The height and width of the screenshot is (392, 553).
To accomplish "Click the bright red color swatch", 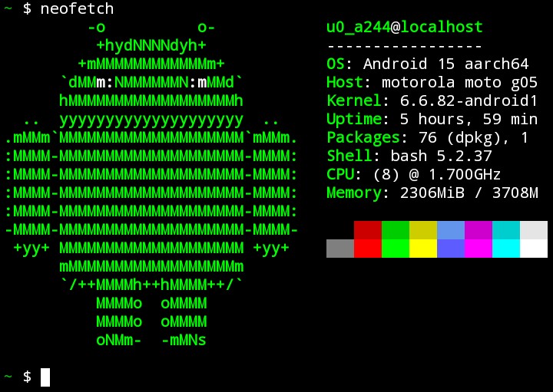I will 368,249.
